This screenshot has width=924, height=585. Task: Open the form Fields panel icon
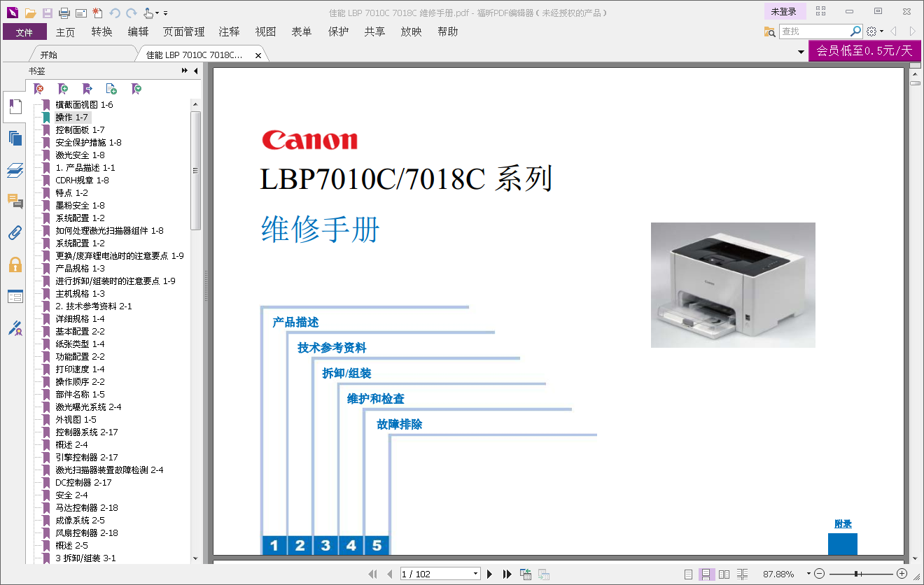click(x=15, y=296)
